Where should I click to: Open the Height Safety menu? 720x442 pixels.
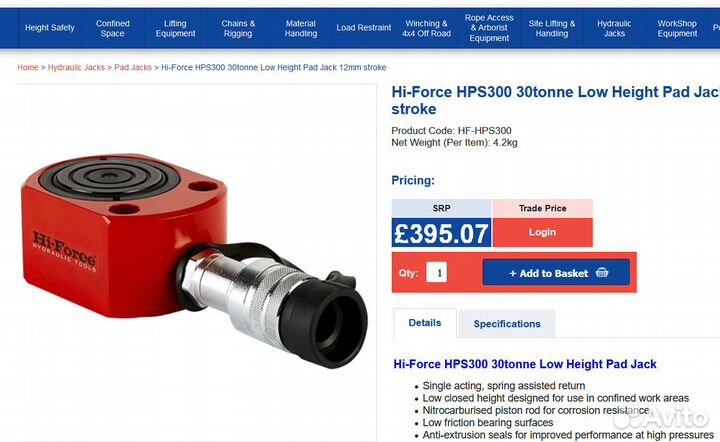tap(50, 28)
